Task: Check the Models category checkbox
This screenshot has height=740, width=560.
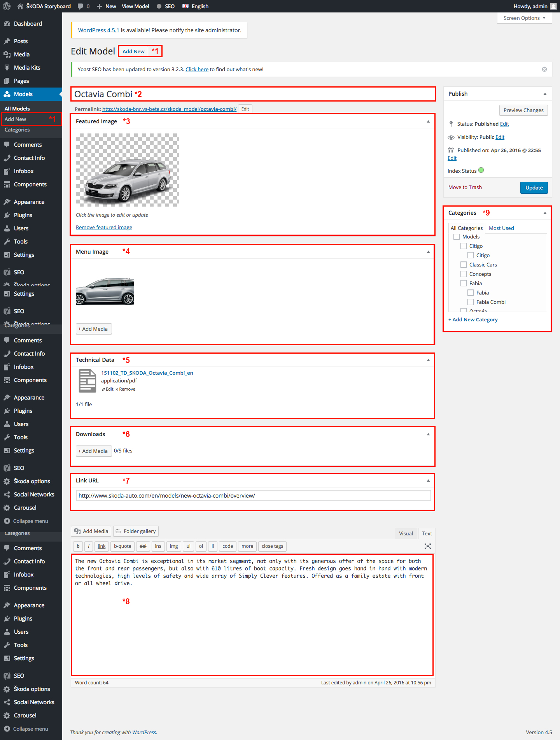Action: 457,237
